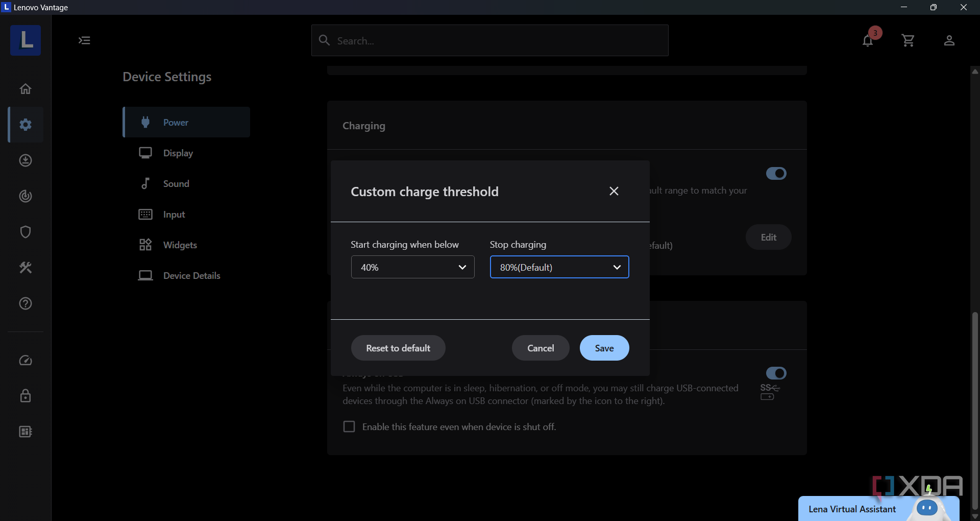Open the shopping cart icon

pyautogui.click(x=908, y=40)
